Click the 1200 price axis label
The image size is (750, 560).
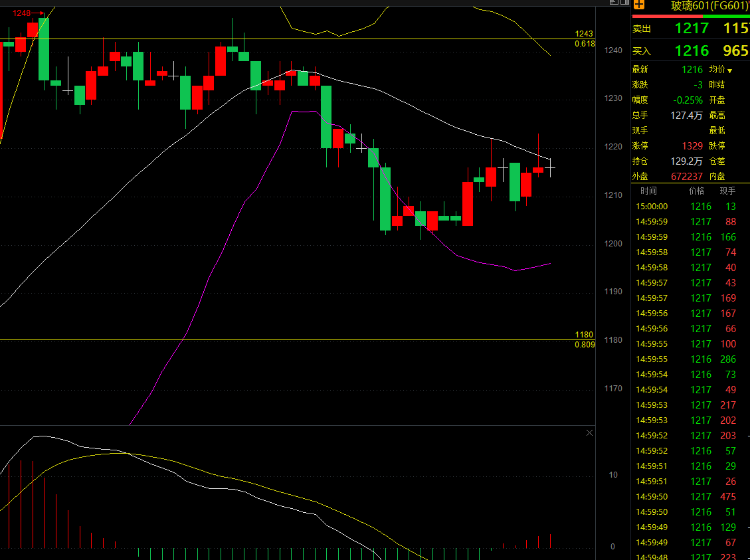(x=613, y=243)
